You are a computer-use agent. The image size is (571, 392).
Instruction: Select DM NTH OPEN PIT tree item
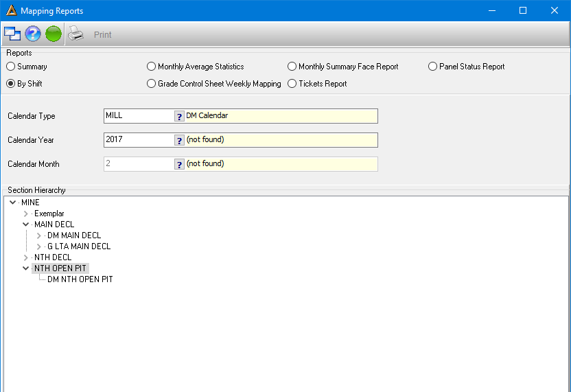pos(80,279)
